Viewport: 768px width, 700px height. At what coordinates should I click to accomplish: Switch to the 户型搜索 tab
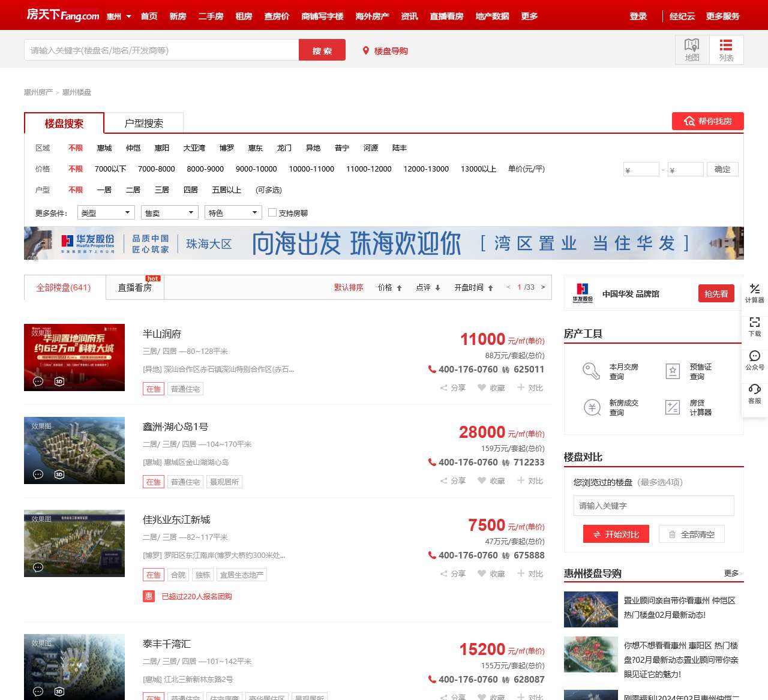tap(144, 122)
